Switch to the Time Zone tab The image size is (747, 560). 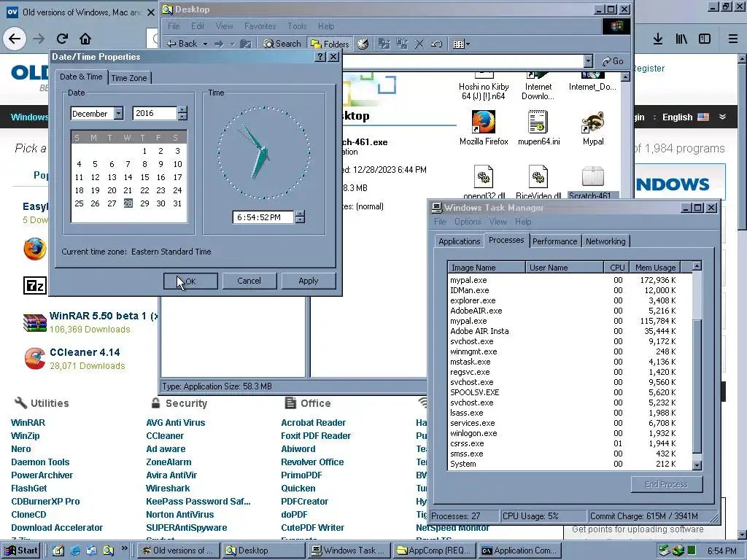128,78
